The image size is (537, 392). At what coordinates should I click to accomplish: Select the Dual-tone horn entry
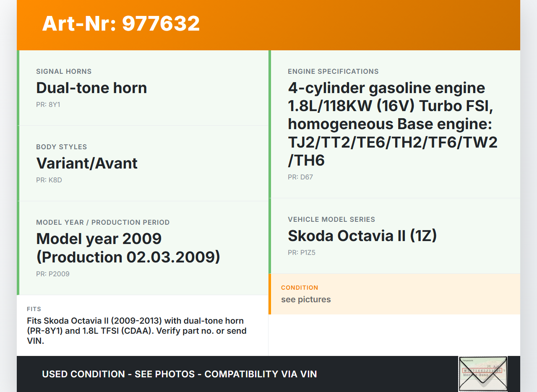(91, 88)
